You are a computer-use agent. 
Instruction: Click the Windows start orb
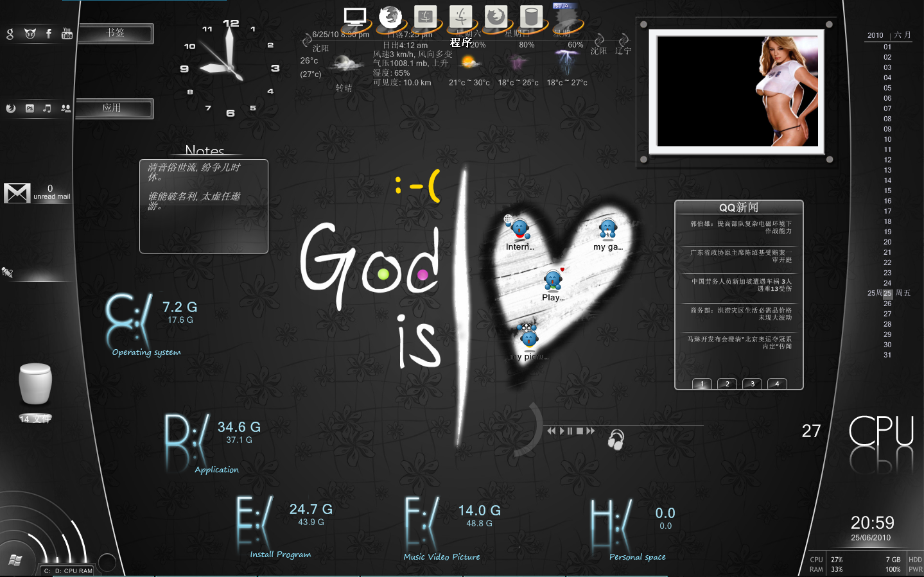click(15, 560)
